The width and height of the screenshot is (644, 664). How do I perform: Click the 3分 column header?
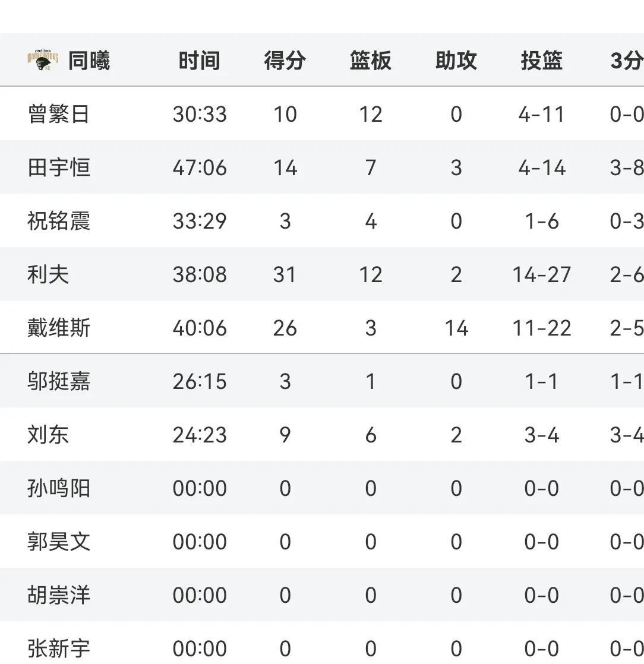tap(627, 61)
